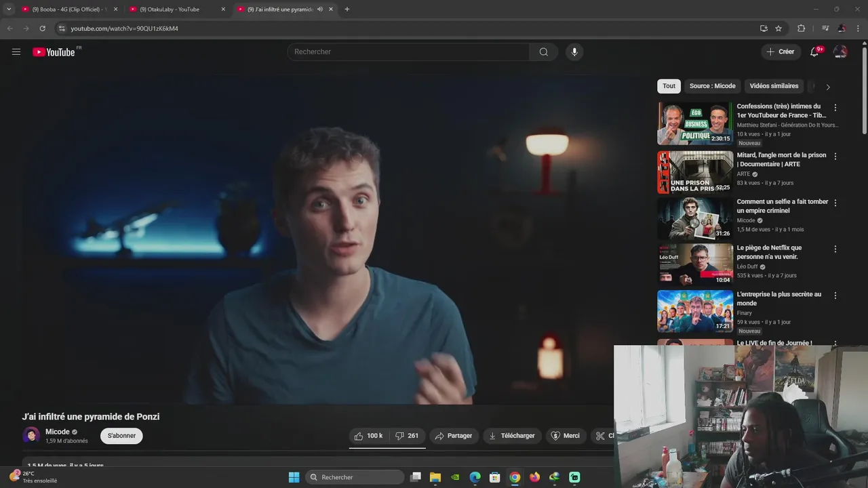
Task: Close the OtakuLaby - YouTube tab
Action: pyautogui.click(x=223, y=9)
